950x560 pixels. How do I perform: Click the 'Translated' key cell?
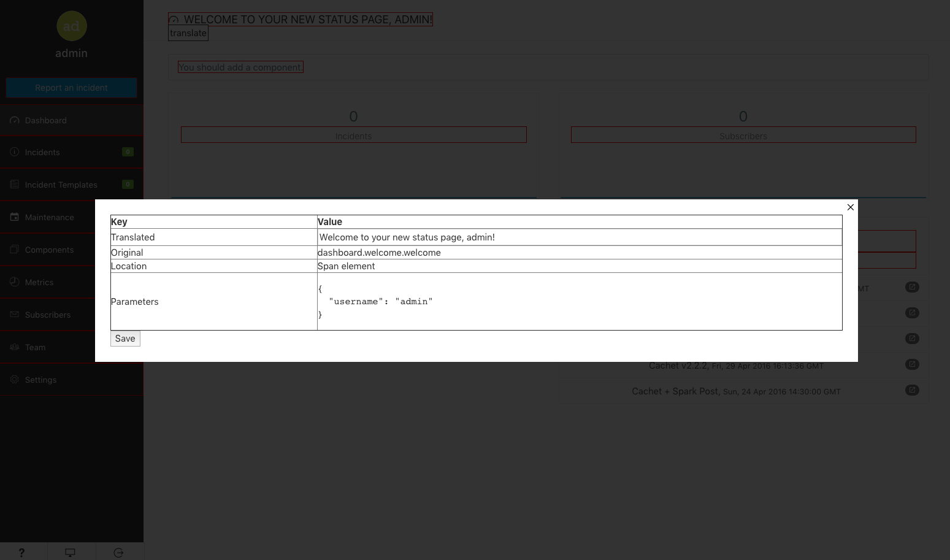coord(214,237)
